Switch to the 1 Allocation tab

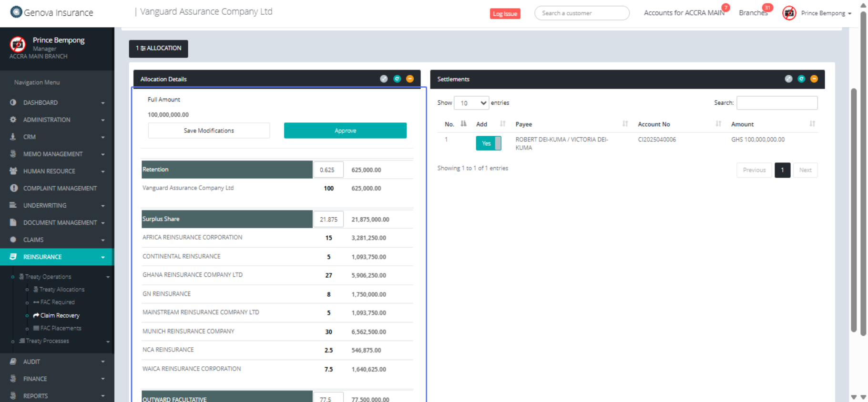(158, 49)
